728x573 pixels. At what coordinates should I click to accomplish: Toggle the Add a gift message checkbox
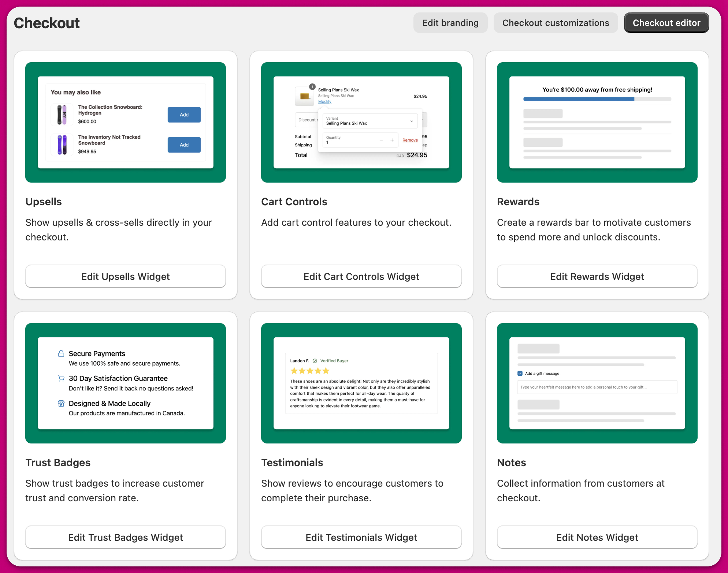point(520,374)
